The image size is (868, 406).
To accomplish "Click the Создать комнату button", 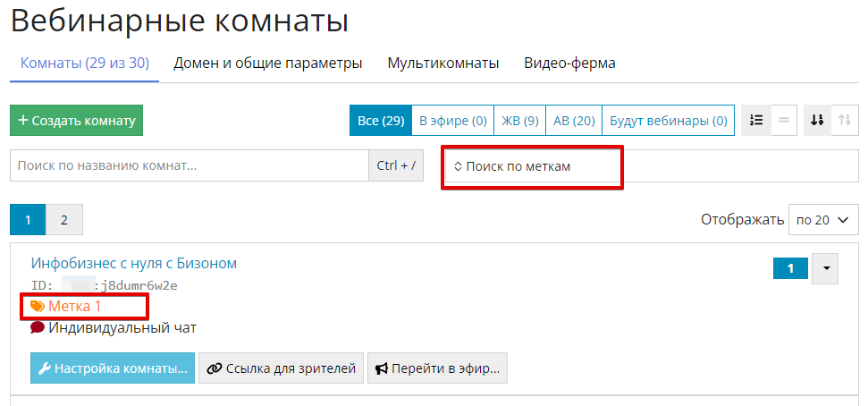I will point(77,121).
